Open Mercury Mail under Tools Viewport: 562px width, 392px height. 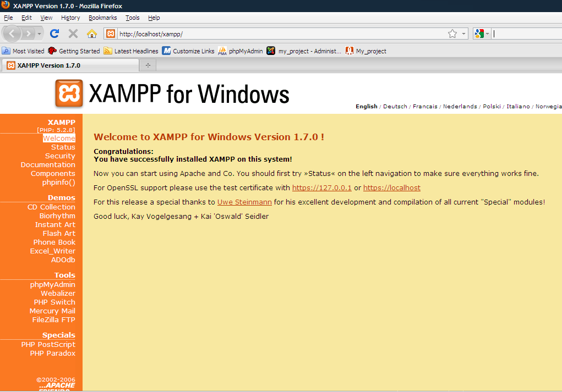point(52,311)
